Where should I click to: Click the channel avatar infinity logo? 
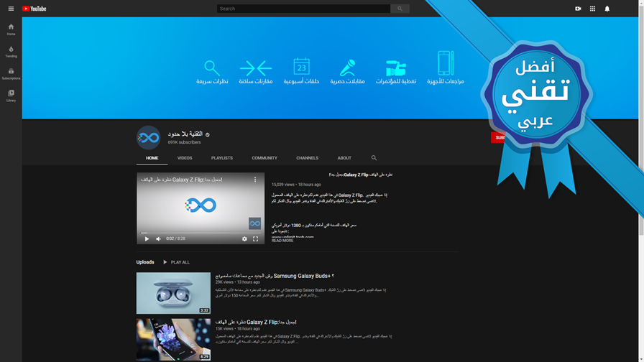tap(148, 137)
